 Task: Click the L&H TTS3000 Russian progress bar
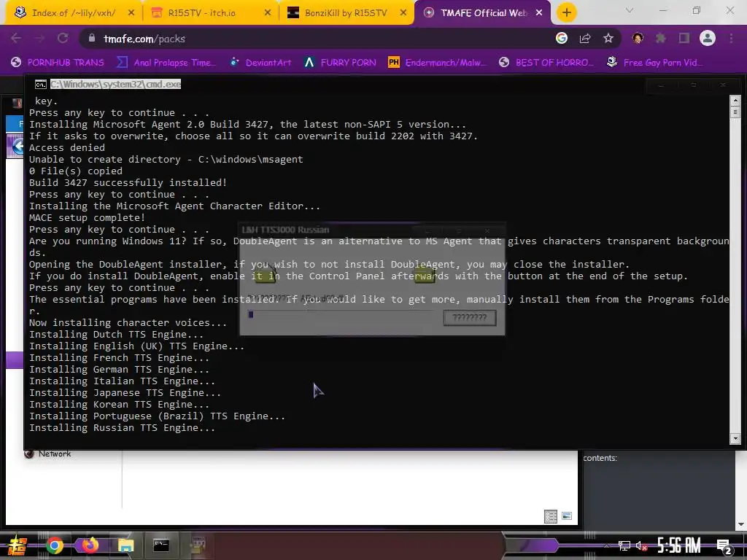[341, 314]
